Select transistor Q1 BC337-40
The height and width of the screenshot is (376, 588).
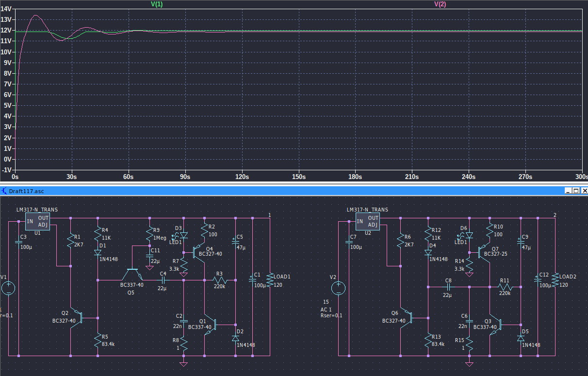point(210,325)
